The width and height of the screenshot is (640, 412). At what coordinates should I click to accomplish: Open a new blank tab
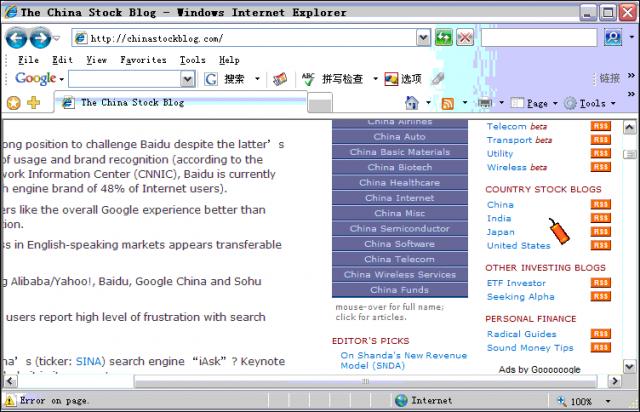click(320, 103)
